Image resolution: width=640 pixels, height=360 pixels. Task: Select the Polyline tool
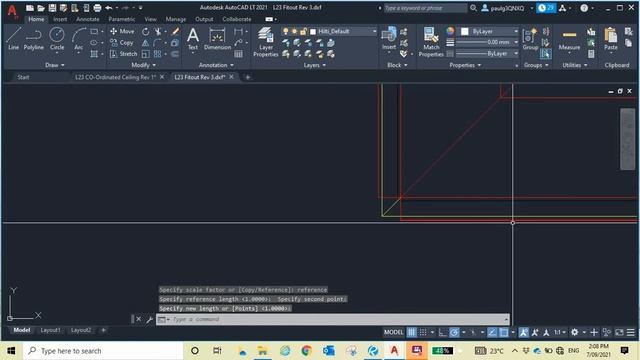33,39
